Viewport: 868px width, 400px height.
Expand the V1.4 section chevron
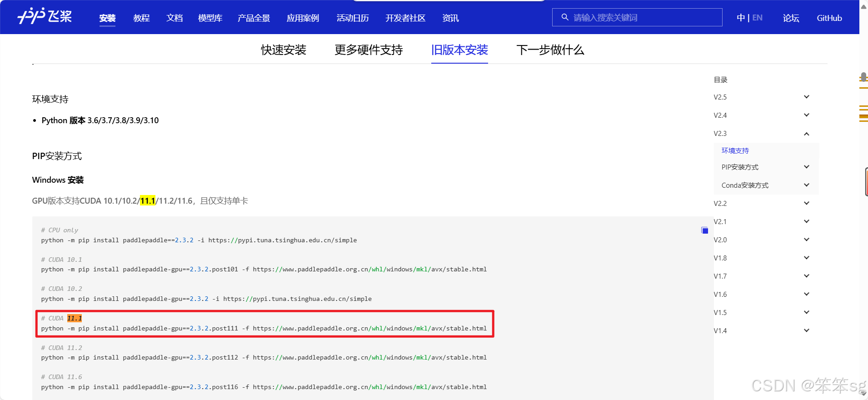(x=807, y=330)
